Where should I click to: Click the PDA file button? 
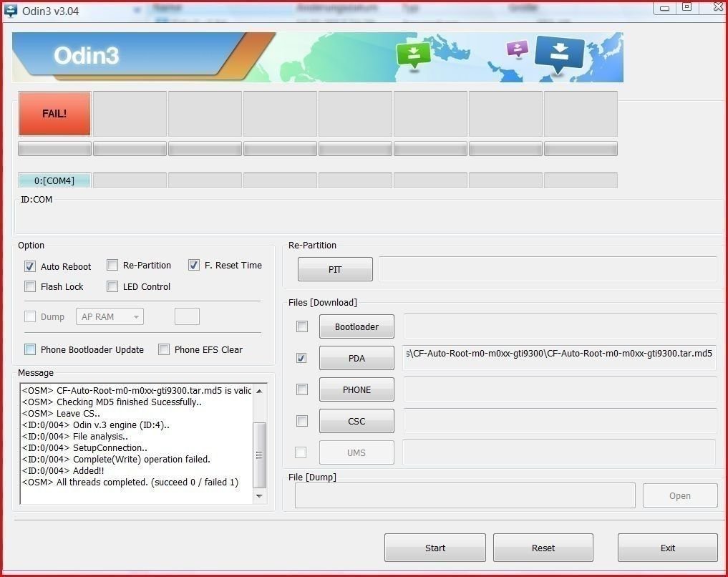tap(356, 358)
